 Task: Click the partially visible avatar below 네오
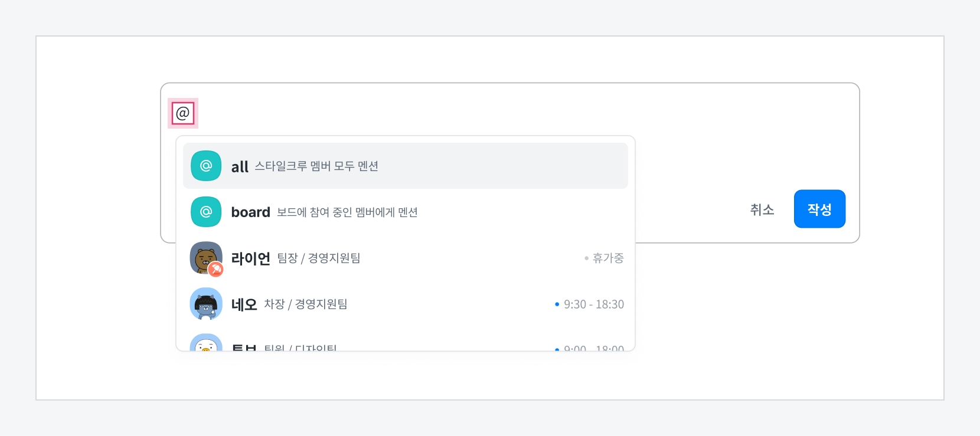point(206,343)
